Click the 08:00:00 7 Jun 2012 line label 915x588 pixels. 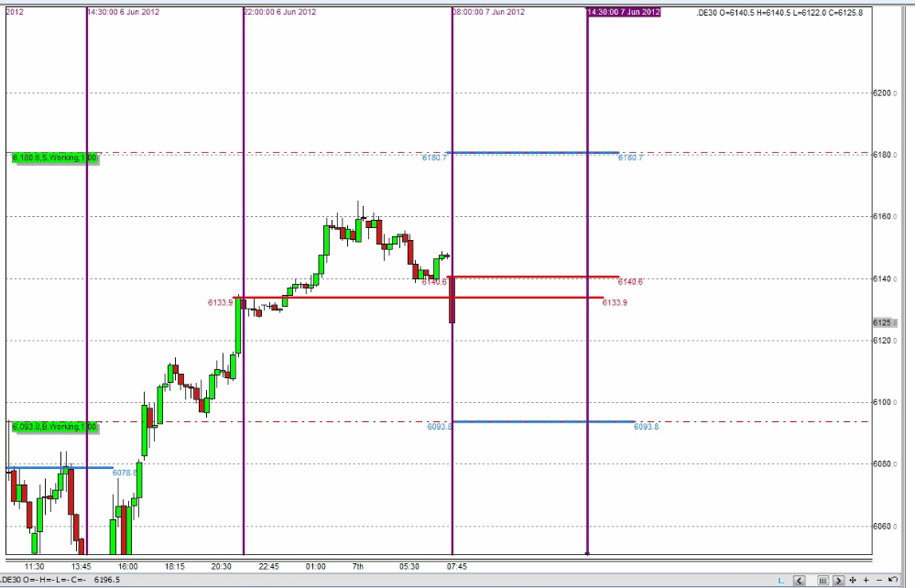489,12
